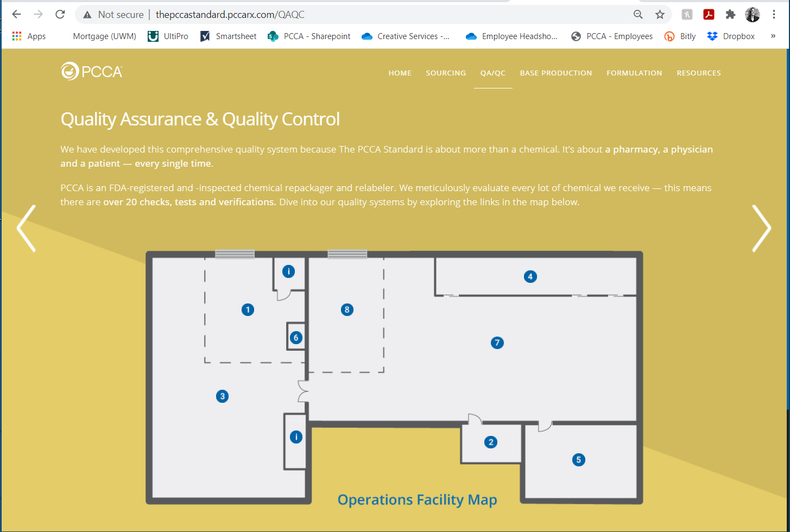Open the Dropbox bookmark

pos(731,36)
